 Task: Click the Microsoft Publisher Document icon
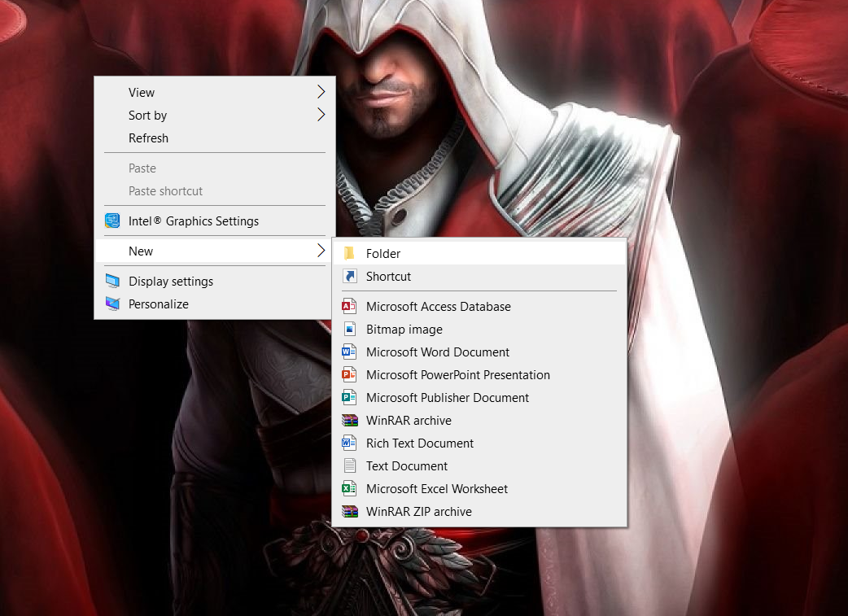click(349, 397)
